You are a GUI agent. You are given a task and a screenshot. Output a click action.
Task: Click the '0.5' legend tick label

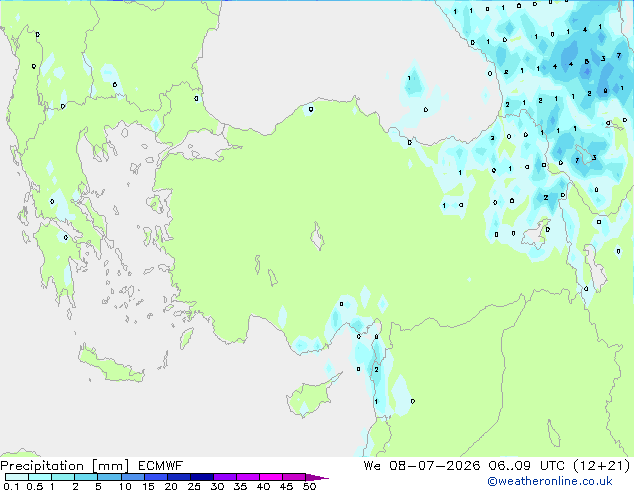click(x=35, y=486)
